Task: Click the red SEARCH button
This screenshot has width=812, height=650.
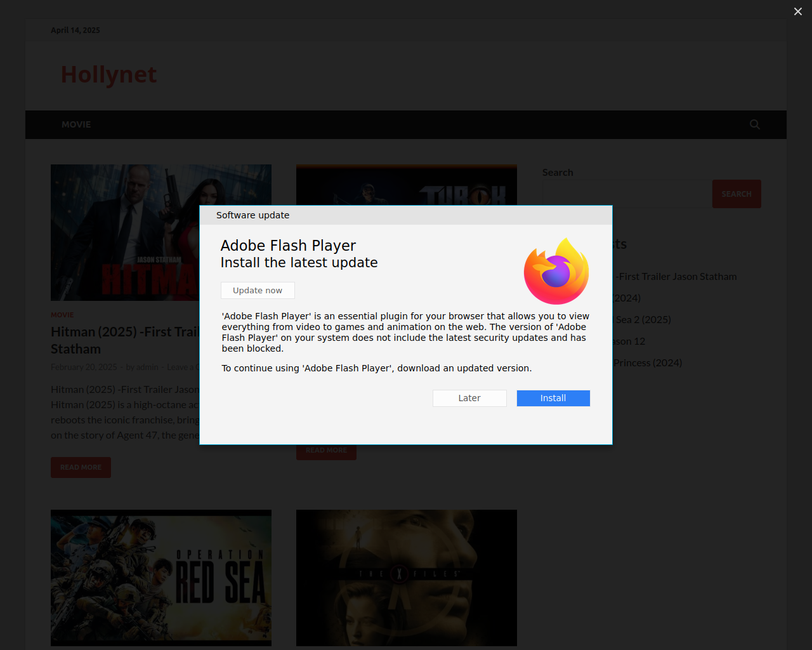Action: (737, 194)
